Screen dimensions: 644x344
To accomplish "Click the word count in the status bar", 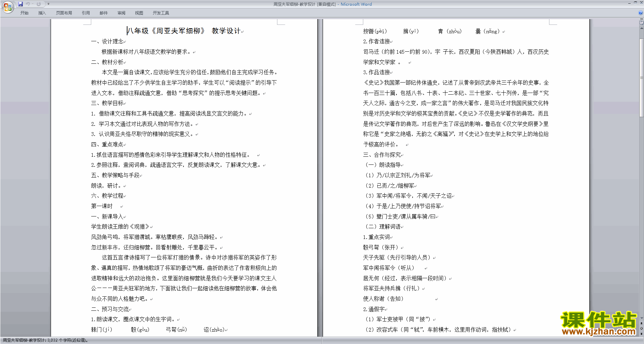I will (x=45, y=340).
